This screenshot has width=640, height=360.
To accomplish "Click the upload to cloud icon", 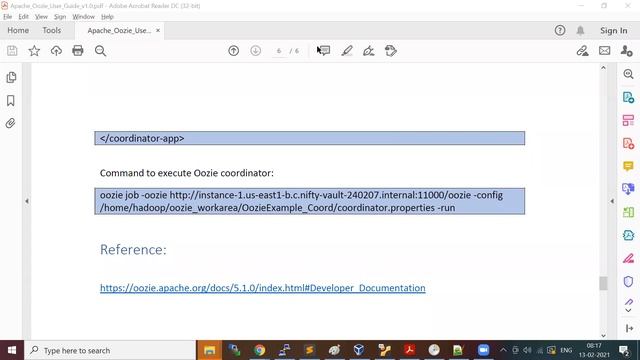I will point(56,51).
